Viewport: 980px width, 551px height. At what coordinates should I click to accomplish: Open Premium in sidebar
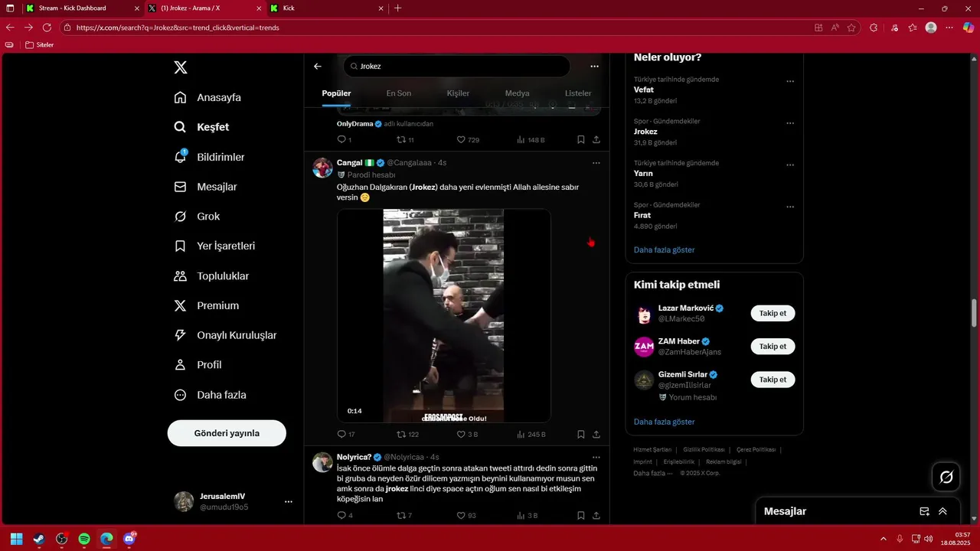click(207, 305)
